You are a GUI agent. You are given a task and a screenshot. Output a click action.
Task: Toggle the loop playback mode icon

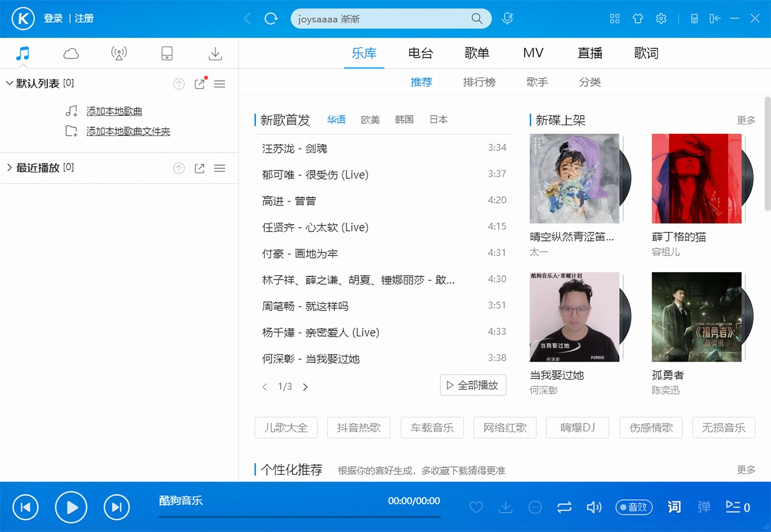point(564,507)
